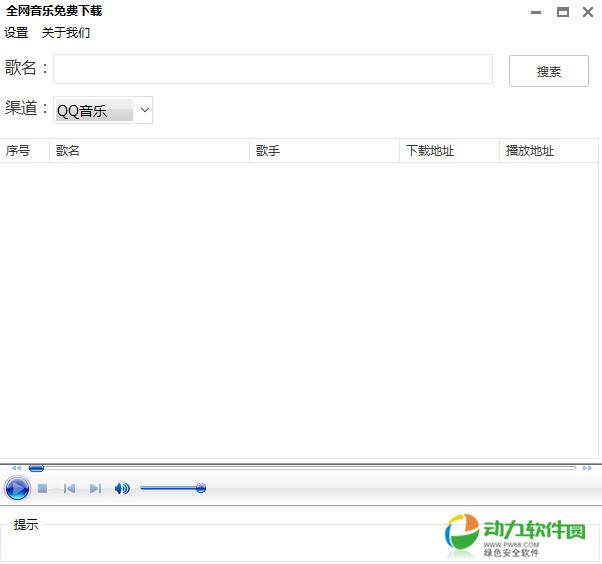Click the 播放地址 column header
The height and width of the screenshot is (564, 602).
pos(549,151)
